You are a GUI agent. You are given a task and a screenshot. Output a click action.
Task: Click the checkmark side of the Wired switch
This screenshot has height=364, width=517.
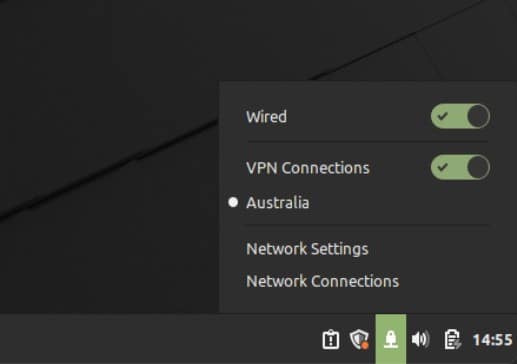443,116
